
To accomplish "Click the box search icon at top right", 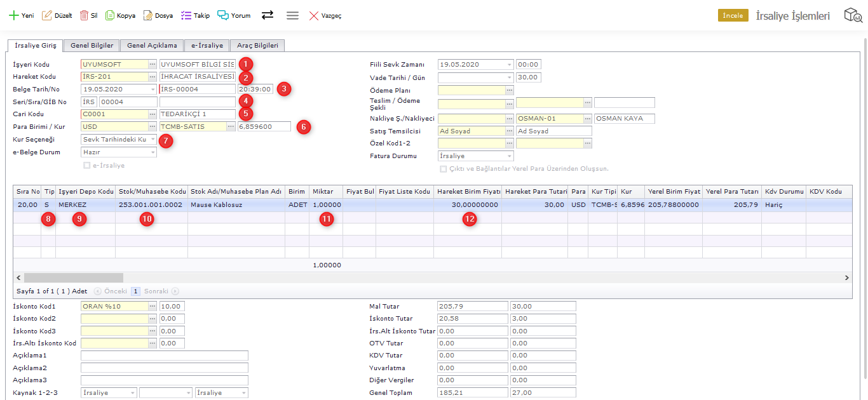I will 852,15.
